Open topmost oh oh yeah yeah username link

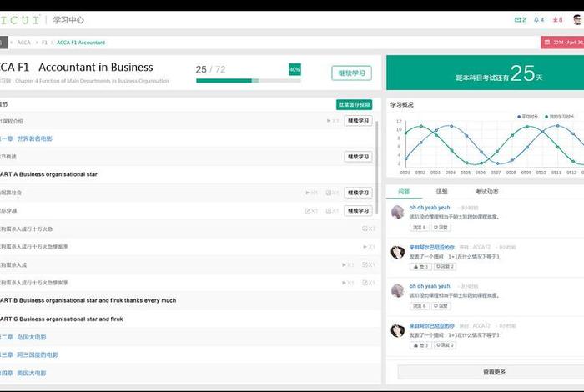point(430,208)
